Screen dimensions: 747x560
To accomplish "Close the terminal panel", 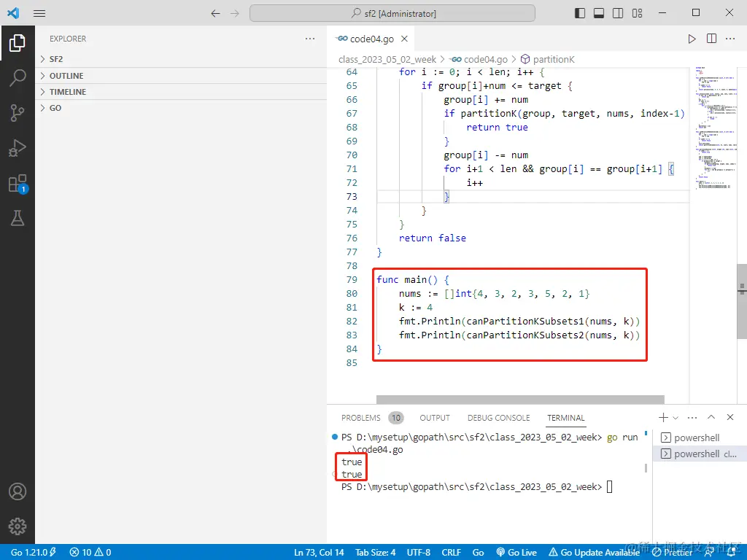I will click(730, 417).
